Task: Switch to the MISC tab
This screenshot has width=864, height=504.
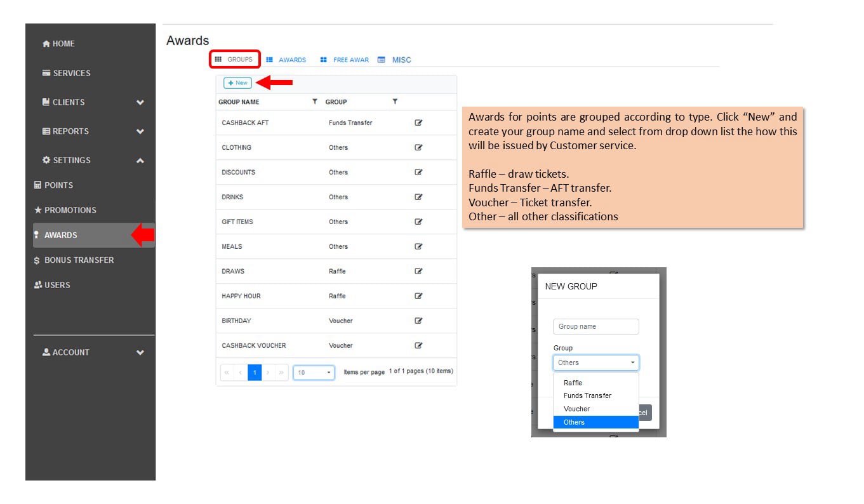Action: point(395,60)
